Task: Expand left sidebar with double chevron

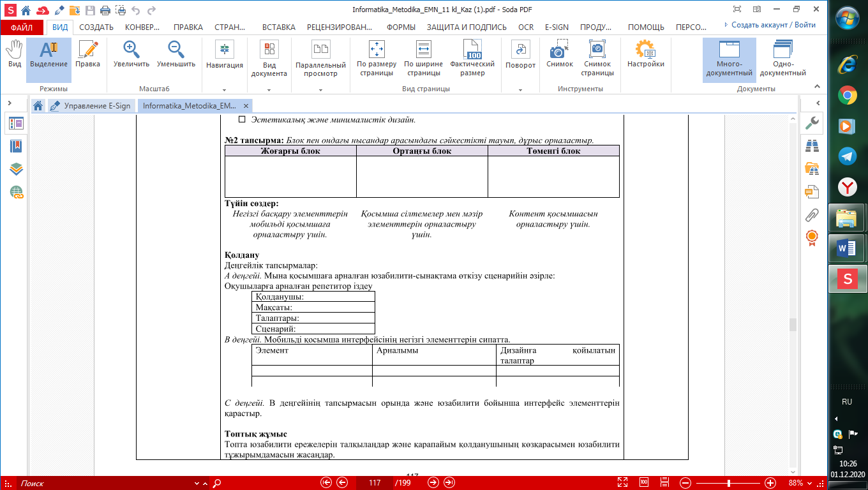Action: point(10,103)
